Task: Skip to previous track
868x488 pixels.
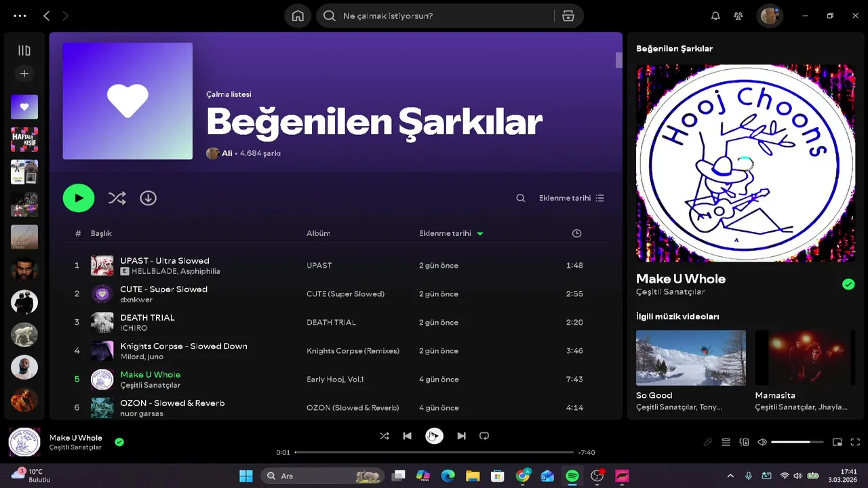Action: [x=407, y=436]
